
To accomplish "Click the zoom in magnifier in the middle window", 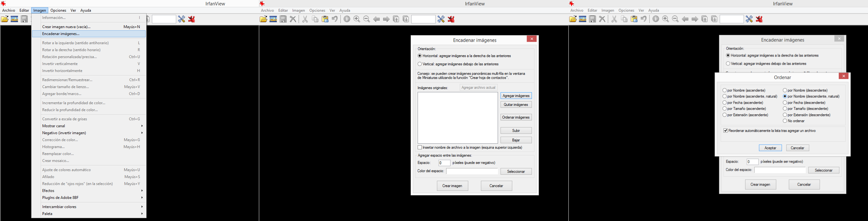I will tap(357, 19).
